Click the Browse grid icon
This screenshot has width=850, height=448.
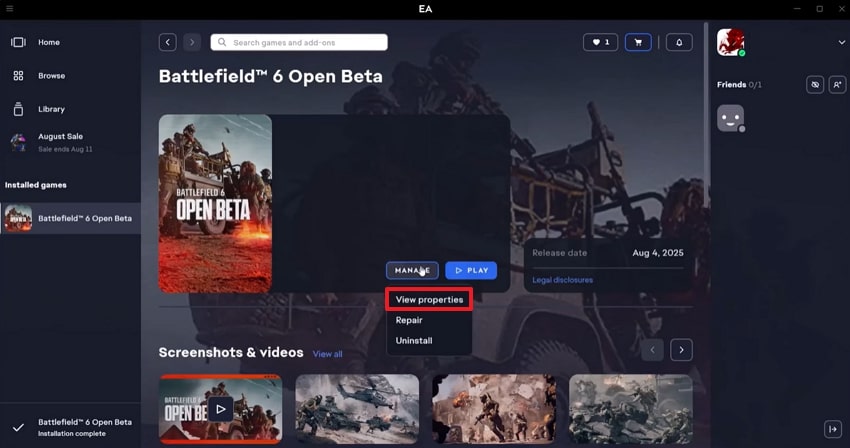(18, 76)
